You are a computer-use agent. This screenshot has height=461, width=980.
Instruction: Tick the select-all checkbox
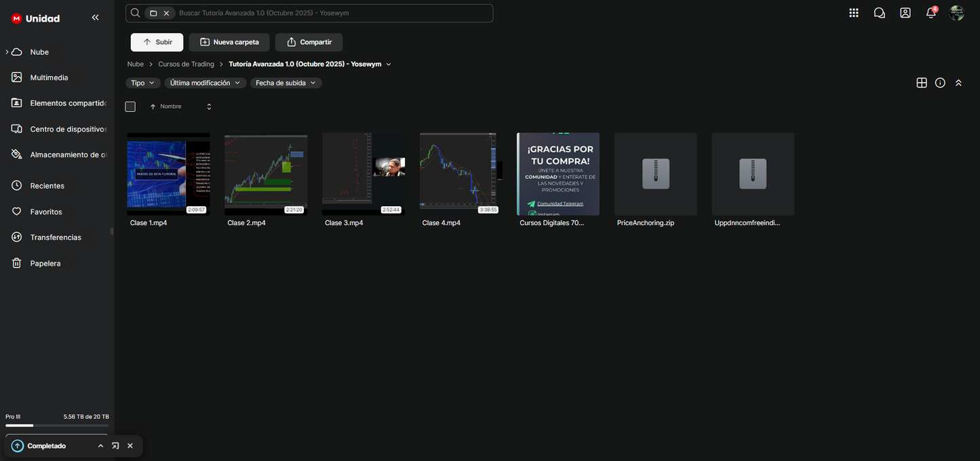point(130,106)
